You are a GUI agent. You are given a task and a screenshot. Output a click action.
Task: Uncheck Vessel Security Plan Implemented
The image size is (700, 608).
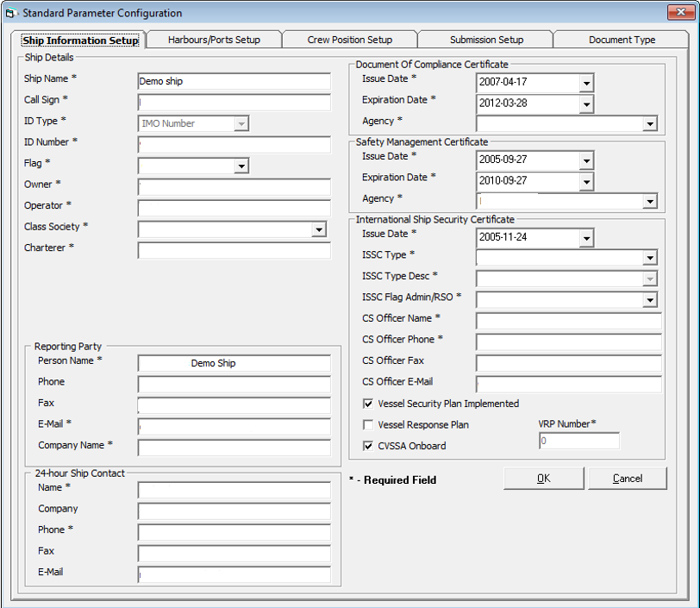coord(368,403)
